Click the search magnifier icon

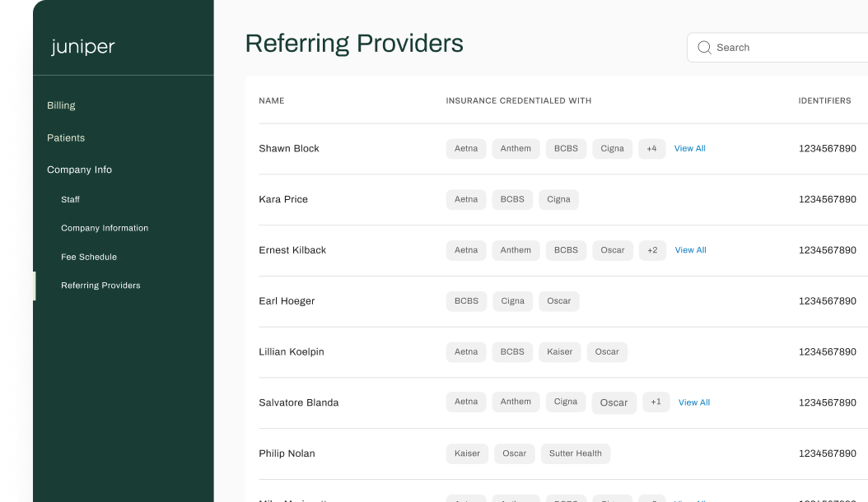[704, 48]
